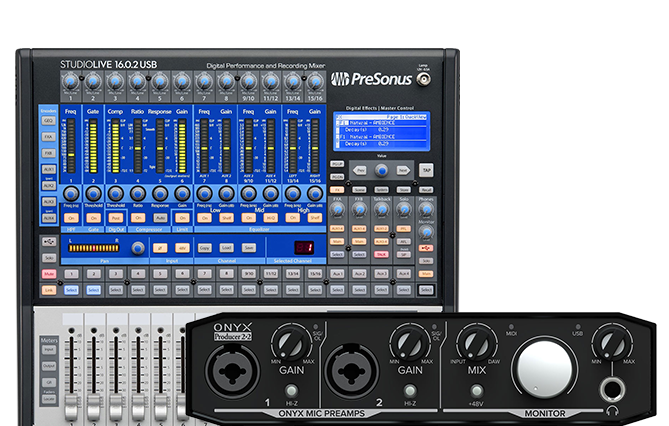669x426 pixels.
Task: Click the channel 1 fader cap
Action: (71, 409)
